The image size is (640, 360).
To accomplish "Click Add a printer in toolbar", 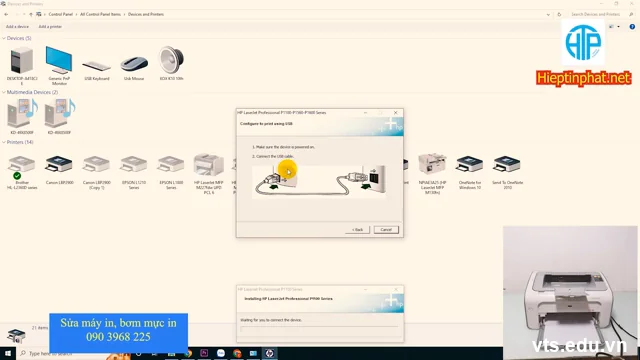I will [50, 27].
